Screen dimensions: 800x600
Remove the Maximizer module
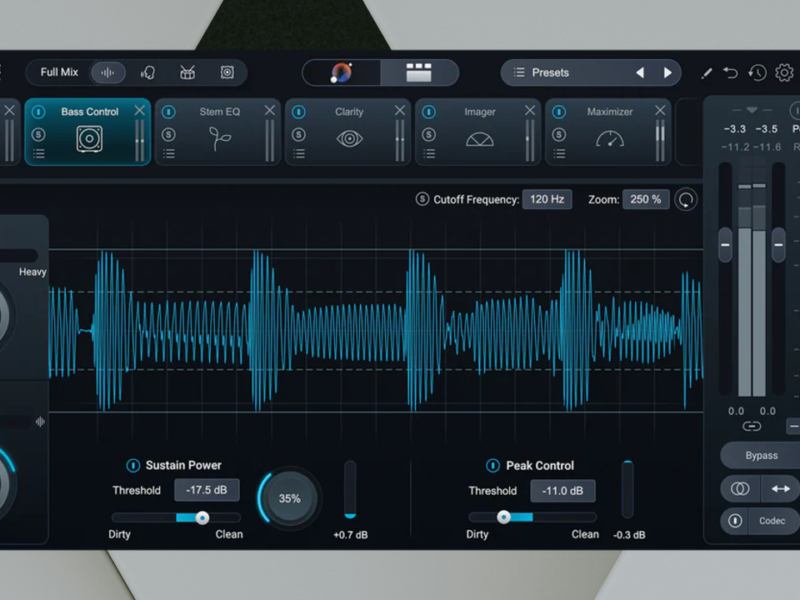tap(660, 110)
